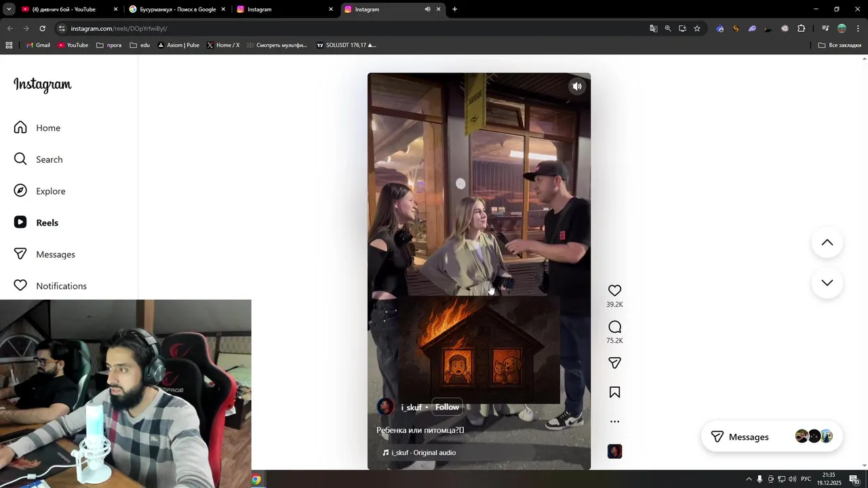The width and height of the screenshot is (868, 488).
Task: Expand the tab search dropdown
Action: [x=8, y=9]
